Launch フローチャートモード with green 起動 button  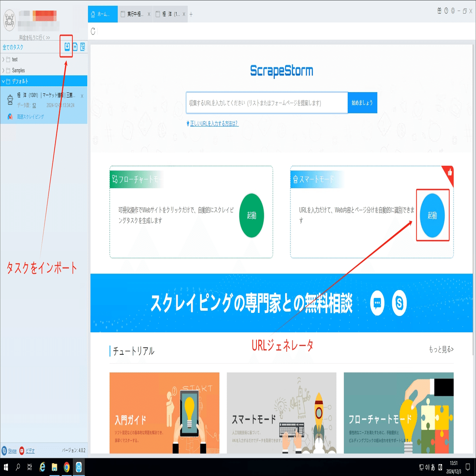251,216
